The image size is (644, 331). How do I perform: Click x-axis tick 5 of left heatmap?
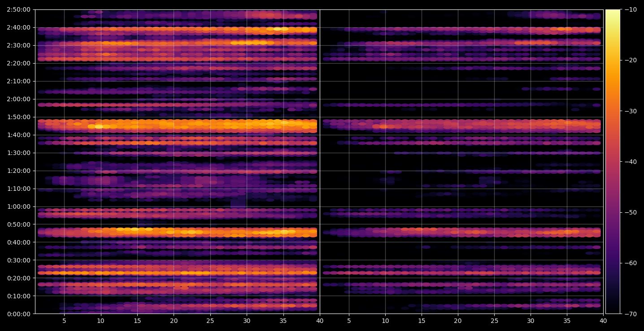click(x=64, y=321)
